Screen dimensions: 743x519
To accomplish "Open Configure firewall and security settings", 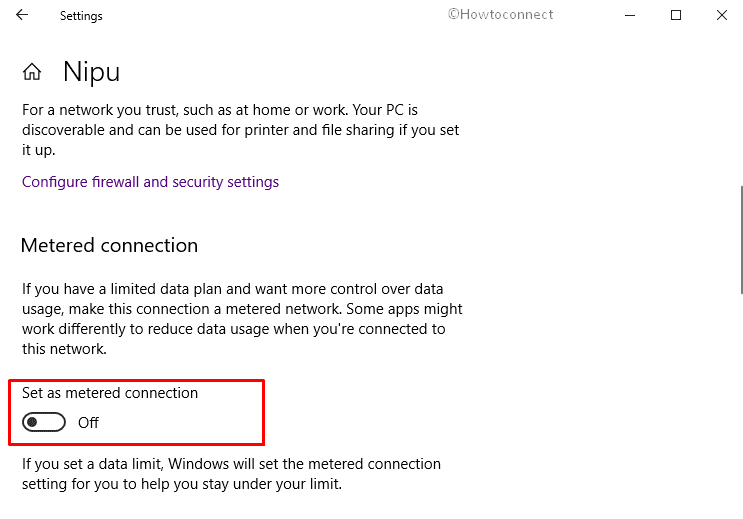I will tap(150, 182).
